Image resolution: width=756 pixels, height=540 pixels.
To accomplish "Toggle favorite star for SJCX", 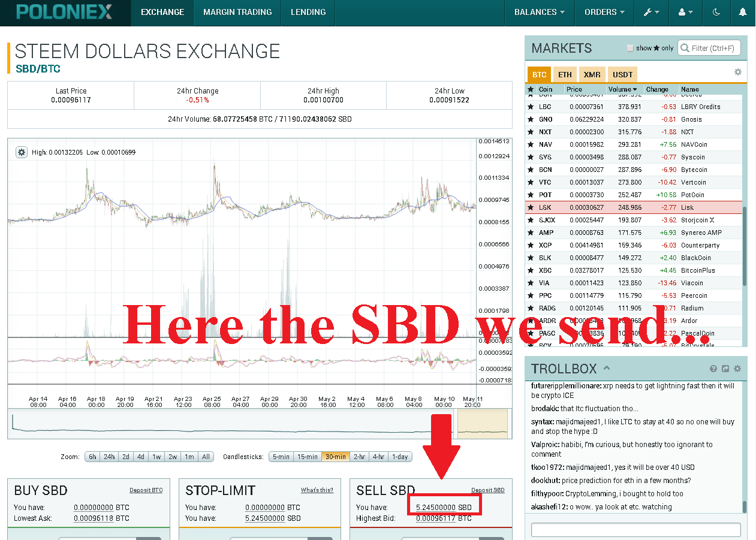I will coord(530,220).
